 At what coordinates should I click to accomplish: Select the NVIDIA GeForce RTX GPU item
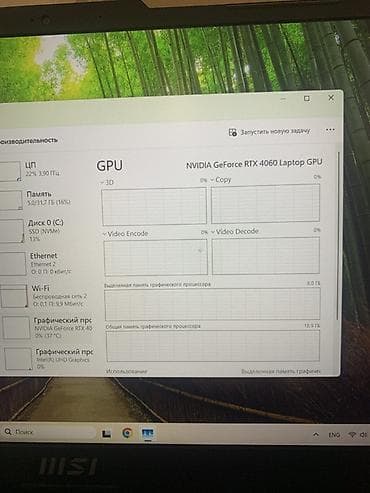47,327
